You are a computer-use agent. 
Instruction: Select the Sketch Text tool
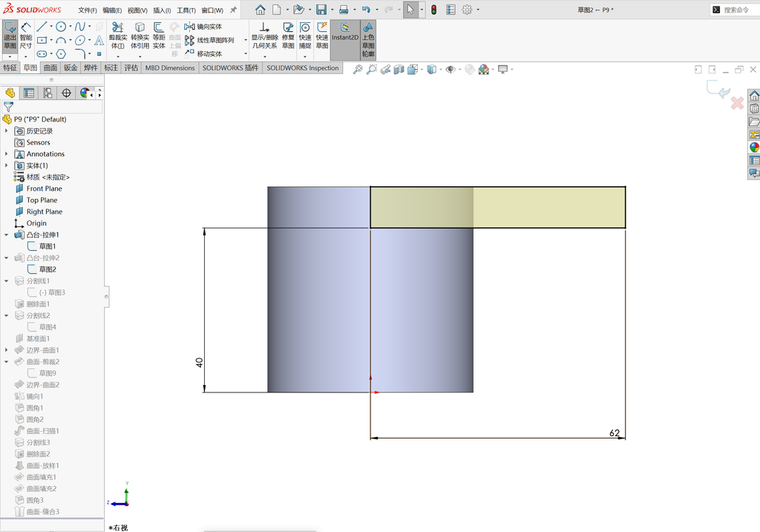(99, 40)
